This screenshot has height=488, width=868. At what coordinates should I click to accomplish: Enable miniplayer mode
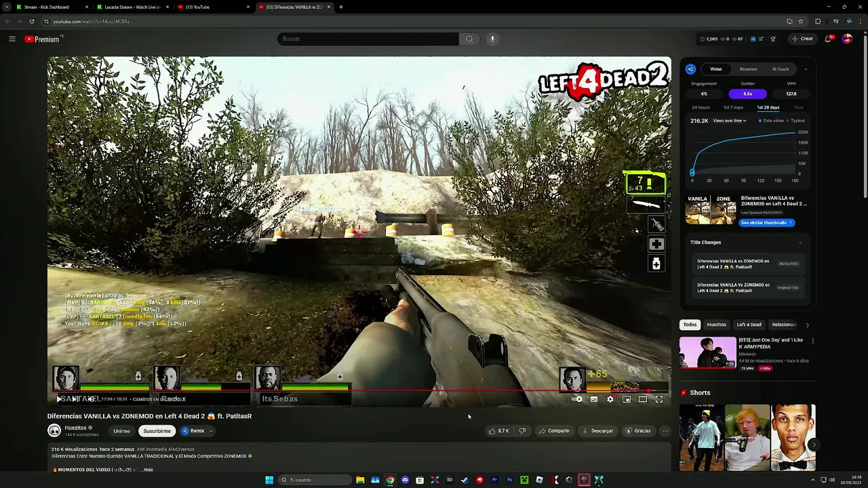pos(627,399)
